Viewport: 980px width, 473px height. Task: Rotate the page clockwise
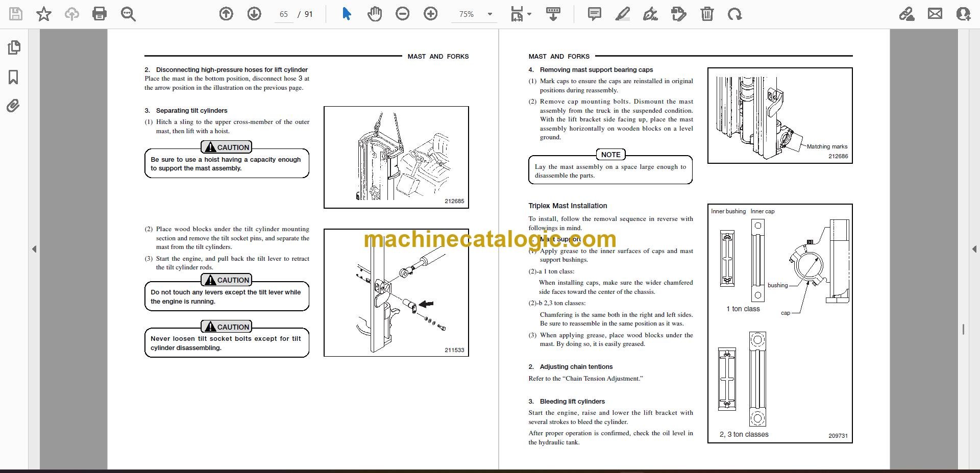pyautogui.click(x=734, y=14)
